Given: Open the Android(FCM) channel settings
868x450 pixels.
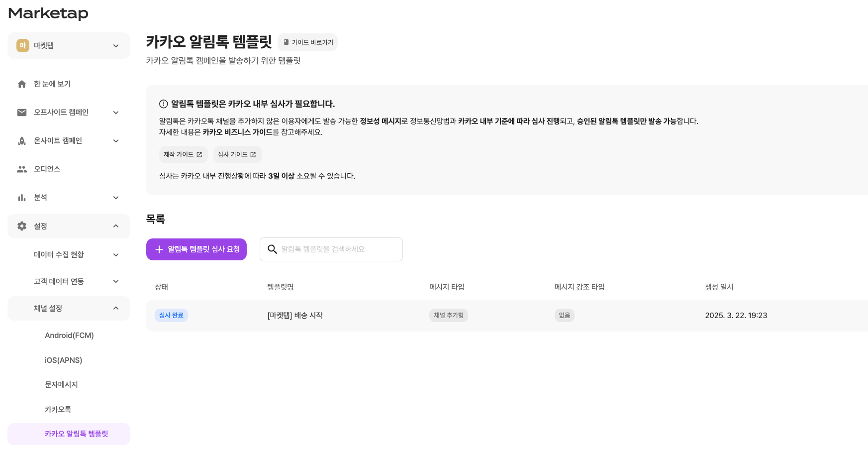Looking at the screenshot, I should [x=69, y=336].
